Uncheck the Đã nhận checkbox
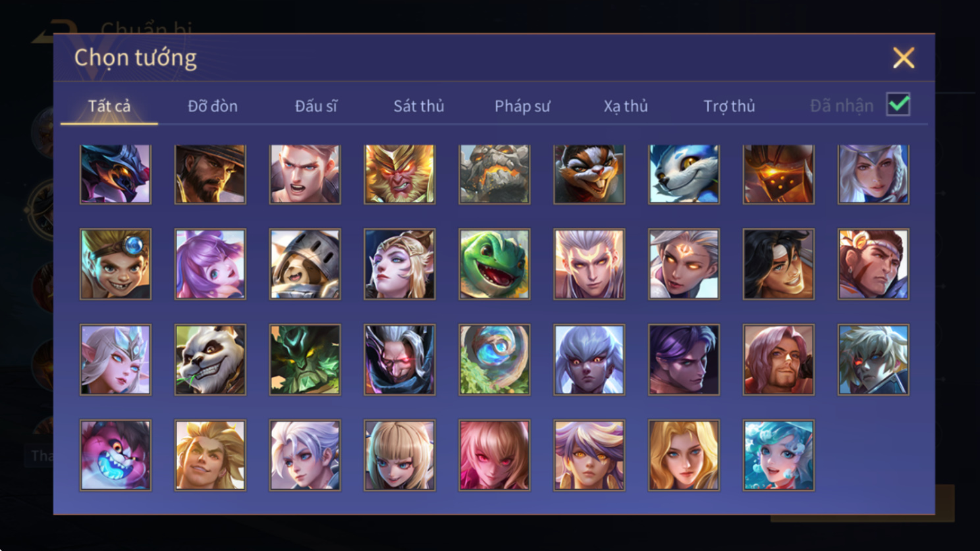980x551 pixels. (x=898, y=104)
